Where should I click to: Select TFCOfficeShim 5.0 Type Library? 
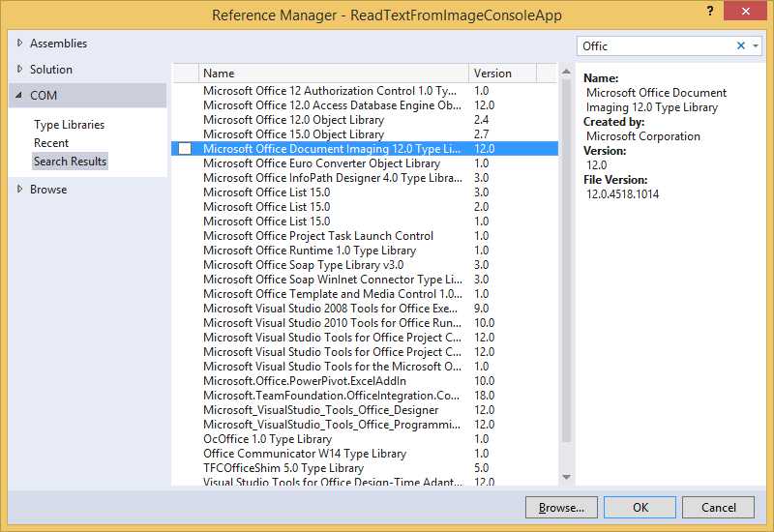pos(365,468)
